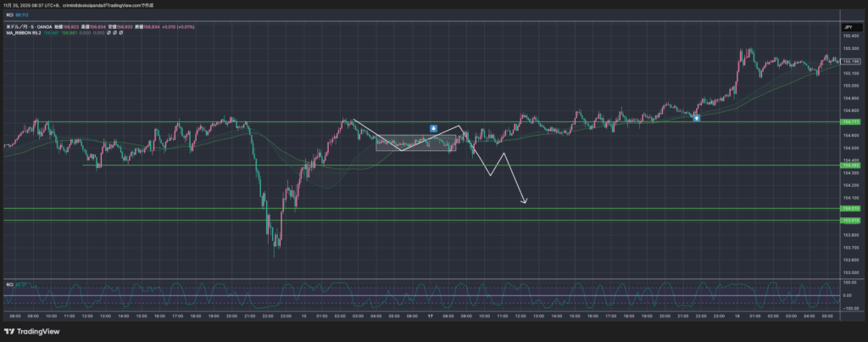This screenshot has width=868, height=342.
Task: Select the 154.015 price label
Action: 850,208
